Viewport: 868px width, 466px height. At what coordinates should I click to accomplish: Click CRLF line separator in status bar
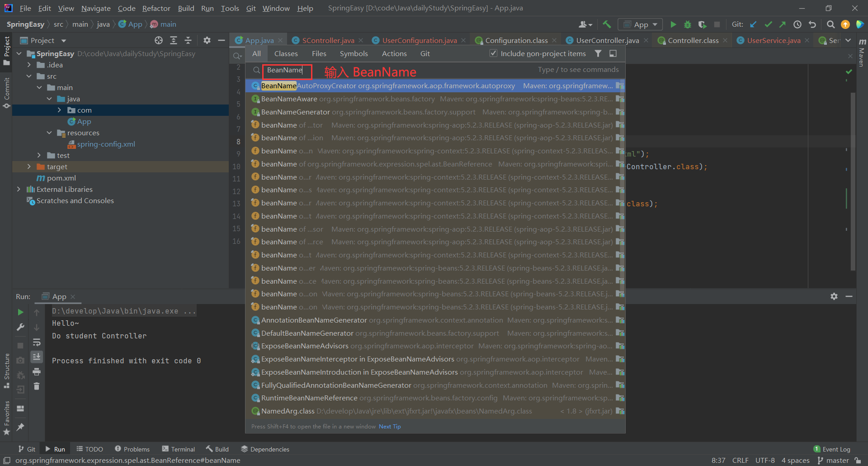pos(740,461)
